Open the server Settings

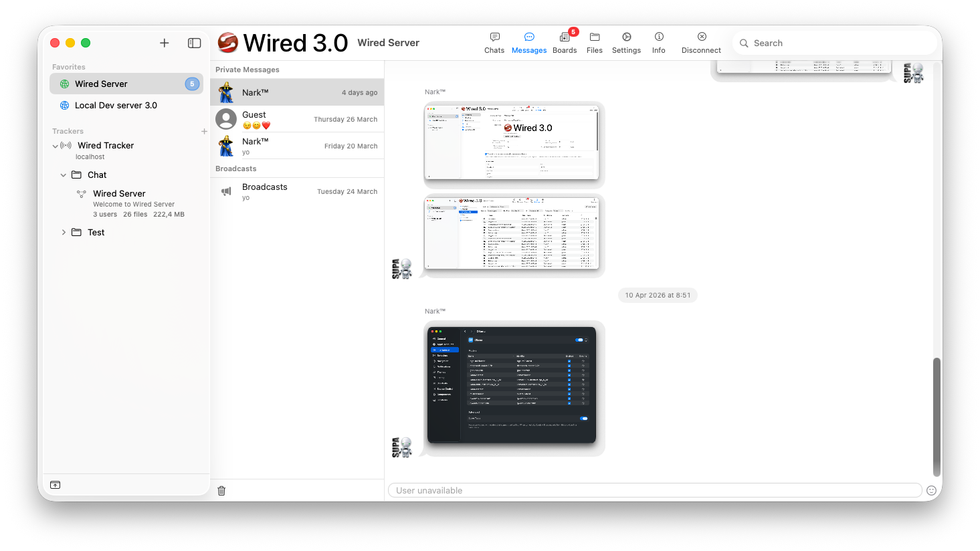pos(626,42)
